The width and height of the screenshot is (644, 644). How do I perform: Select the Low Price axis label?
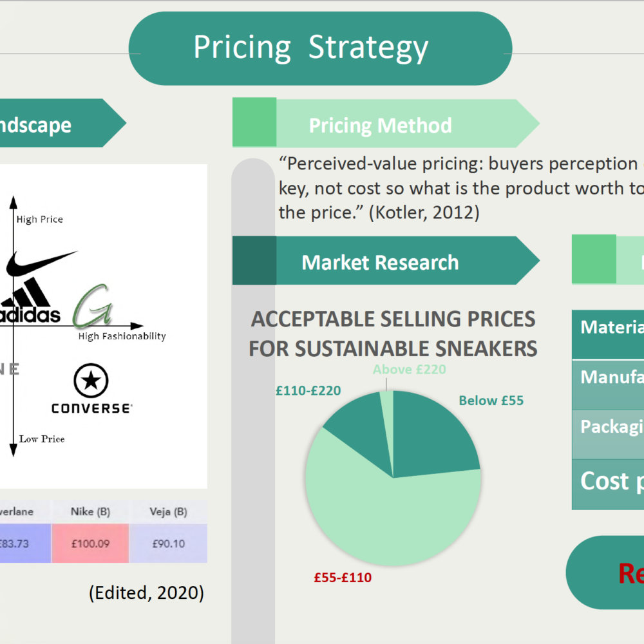(x=42, y=439)
